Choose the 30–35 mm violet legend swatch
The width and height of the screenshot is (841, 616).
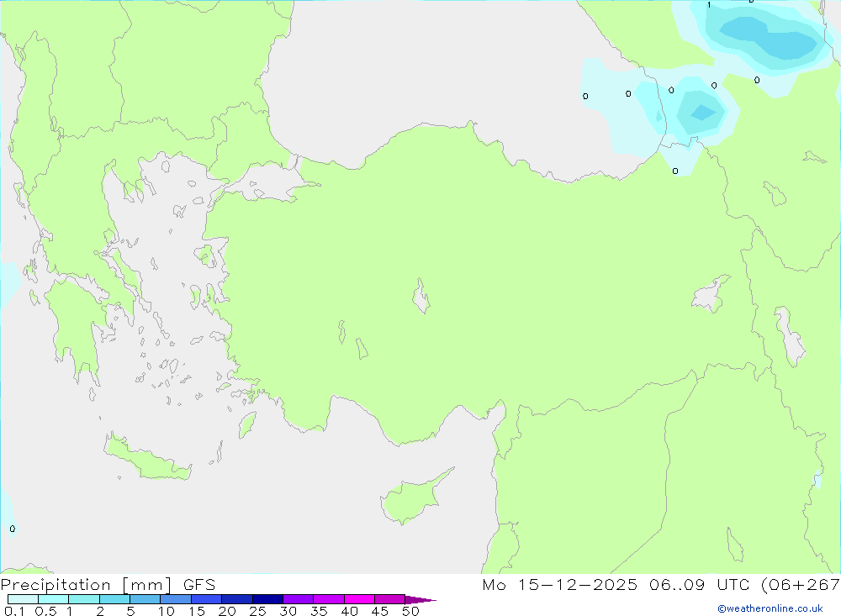pos(299,599)
